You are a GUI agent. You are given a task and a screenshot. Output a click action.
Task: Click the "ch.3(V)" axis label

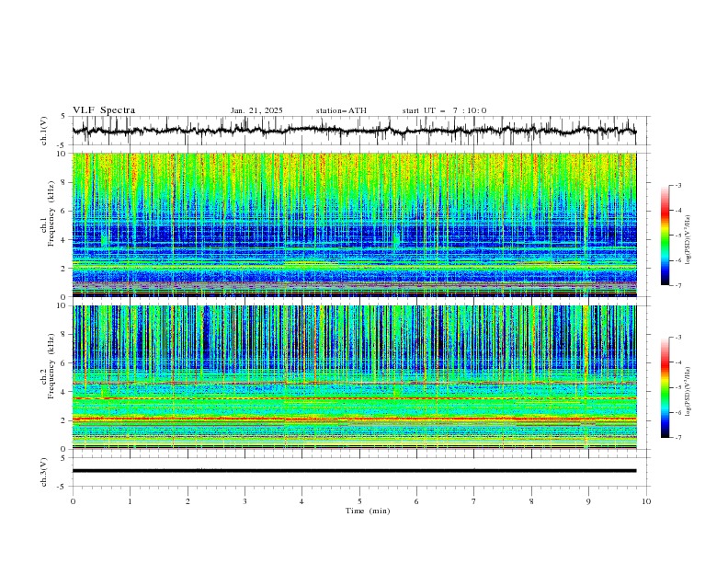coord(44,472)
